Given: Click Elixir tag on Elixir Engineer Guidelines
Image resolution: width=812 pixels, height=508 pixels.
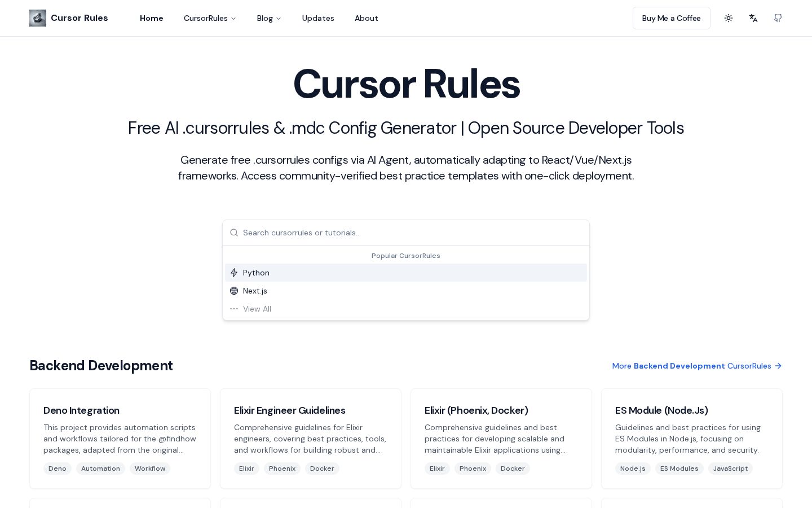Looking at the screenshot, I should [246, 468].
